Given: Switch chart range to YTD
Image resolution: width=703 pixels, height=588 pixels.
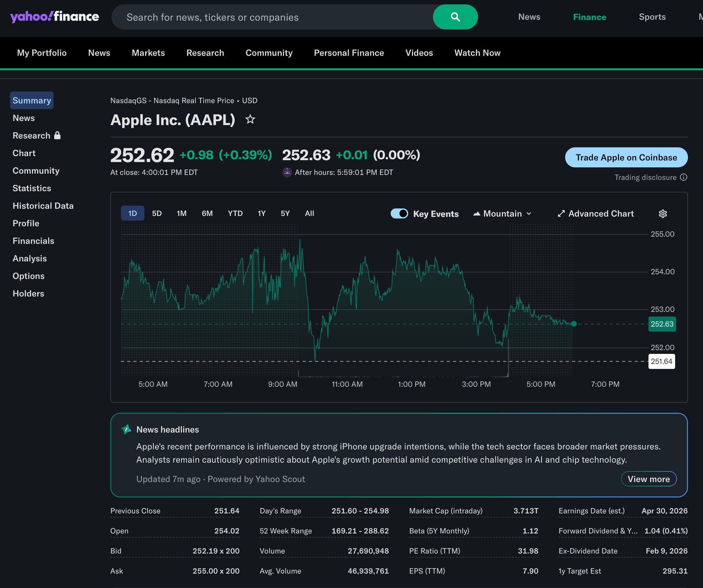Looking at the screenshot, I should pos(235,213).
